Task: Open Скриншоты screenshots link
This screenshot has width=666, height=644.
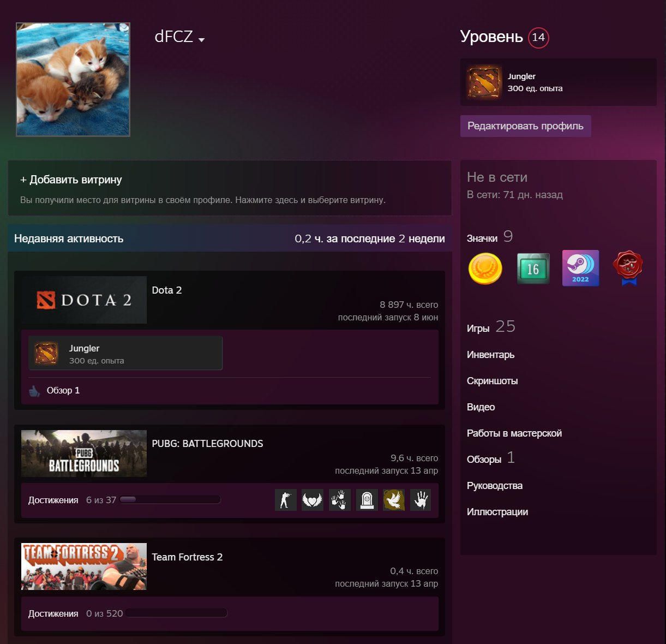Action: [492, 381]
